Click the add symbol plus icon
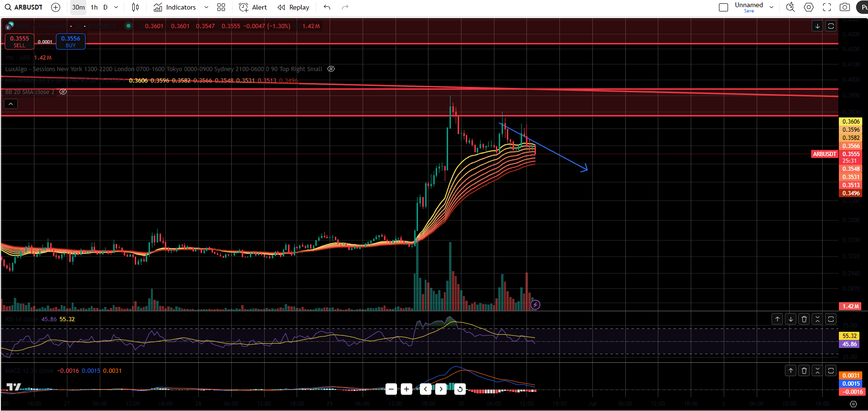This screenshot has width=868, height=411. tap(55, 7)
